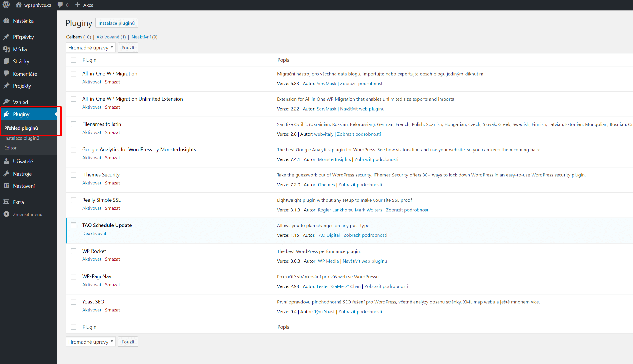633x364 pixels.
Task: Click the Instalace pluginů button by heading
Action: (x=116, y=23)
